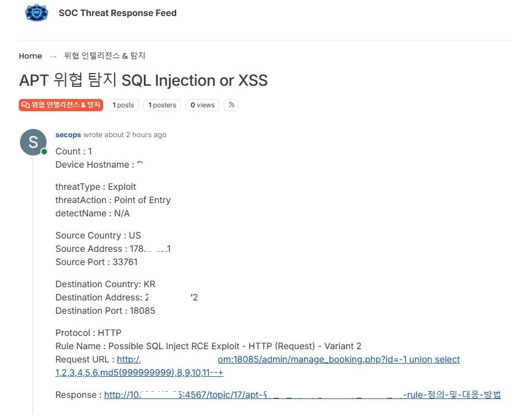The image size is (514, 420).
Task: Click the green online status dot on the avatar
Action: 43,152
